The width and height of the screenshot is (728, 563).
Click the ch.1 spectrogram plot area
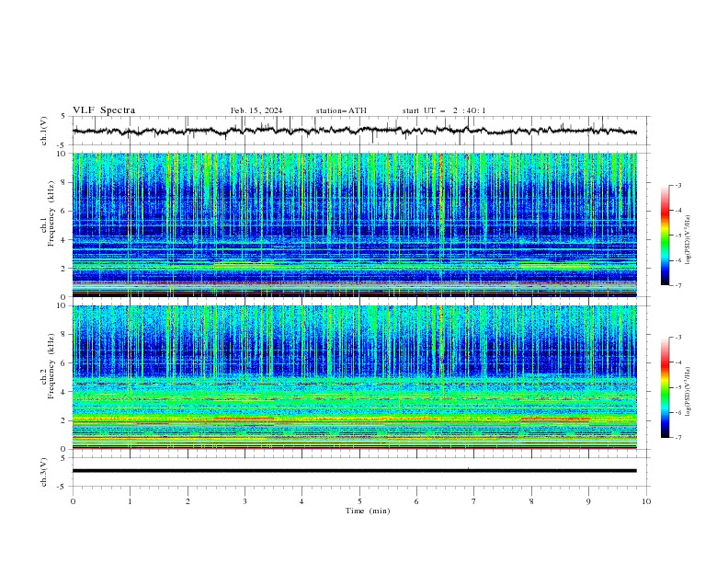[x=354, y=224]
